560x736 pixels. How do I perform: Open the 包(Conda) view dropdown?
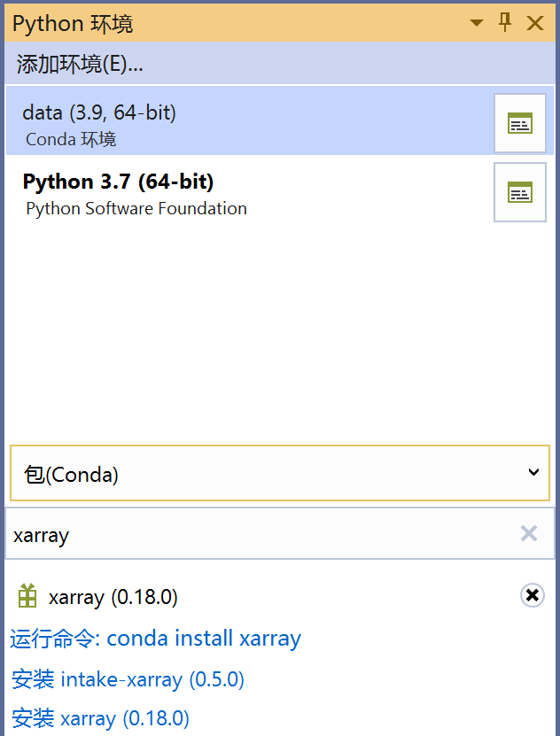[x=280, y=473]
